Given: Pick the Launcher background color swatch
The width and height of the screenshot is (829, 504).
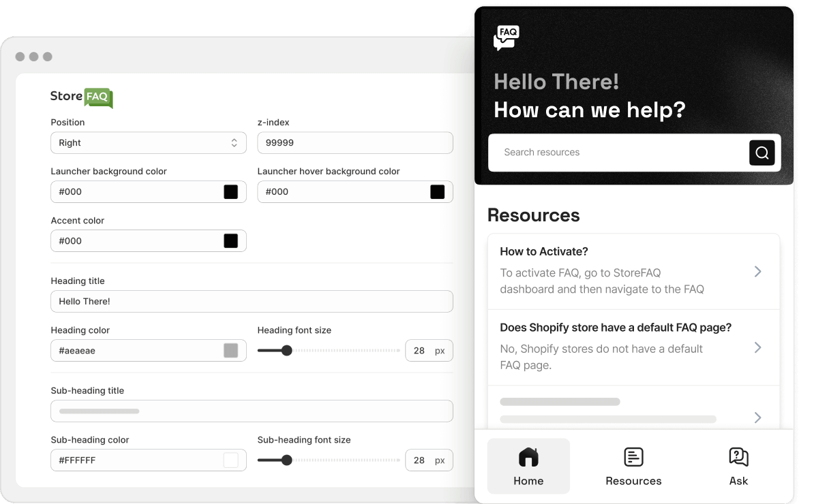Looking at the screenshot, I should [x=231, y=192].
